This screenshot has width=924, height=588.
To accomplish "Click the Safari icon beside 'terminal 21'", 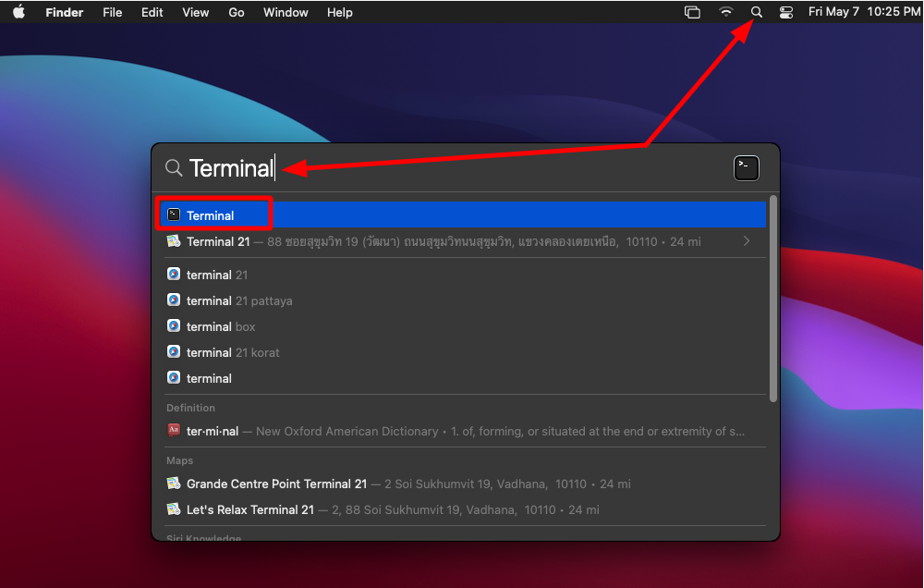I will (x=174, y=275).
